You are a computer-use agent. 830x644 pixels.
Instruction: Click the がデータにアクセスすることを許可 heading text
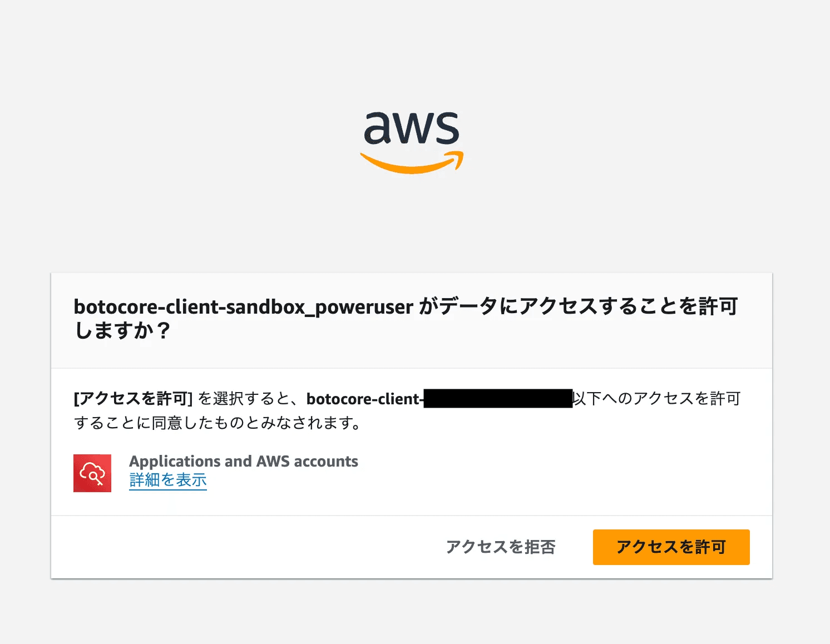click(577, 306)
